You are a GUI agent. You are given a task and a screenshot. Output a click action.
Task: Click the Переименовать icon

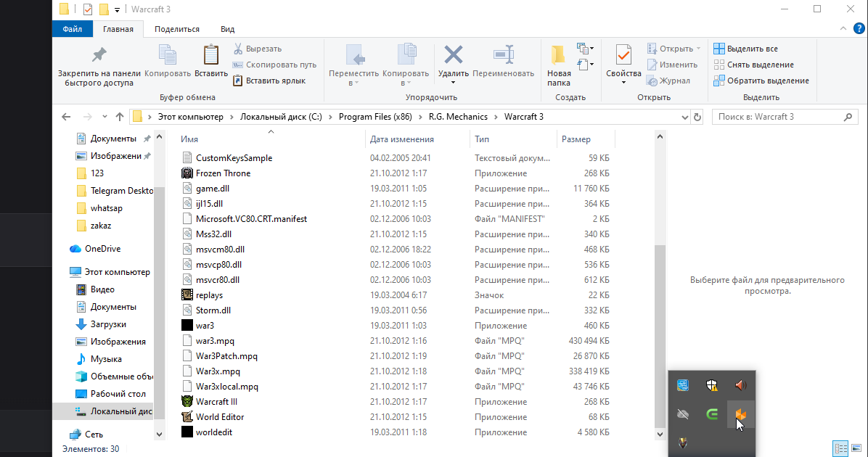click(x=503, y=55)
